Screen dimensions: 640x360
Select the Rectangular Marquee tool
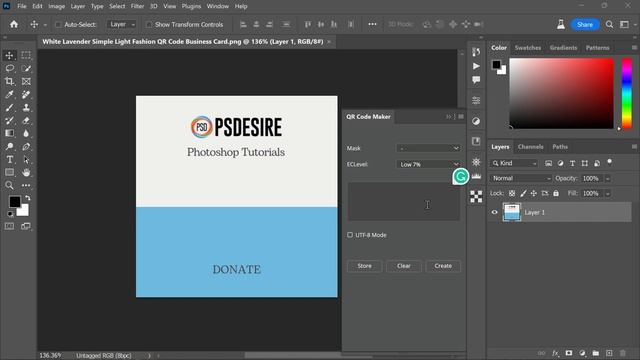[x=26, y=55]
